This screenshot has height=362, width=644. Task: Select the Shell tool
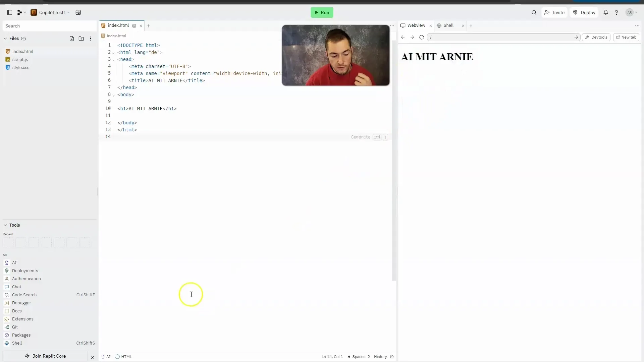17,343
